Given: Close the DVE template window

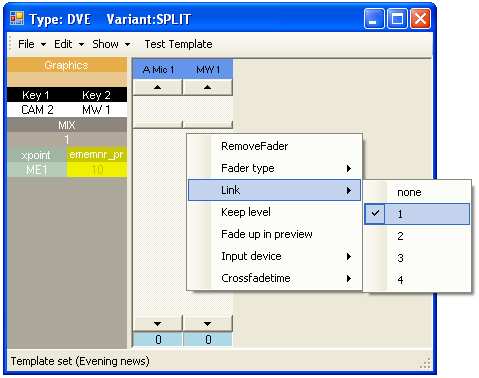Looking at the screenshot, I should pyautogui.click(x=420, y=19).
